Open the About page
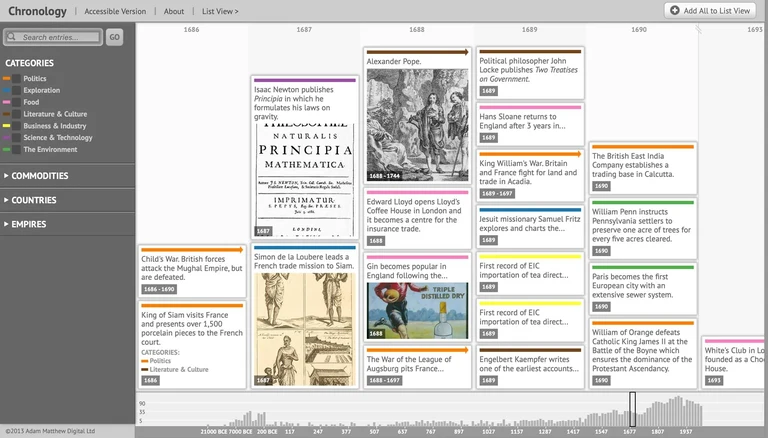The image size is (768, 438). point(174,11)
